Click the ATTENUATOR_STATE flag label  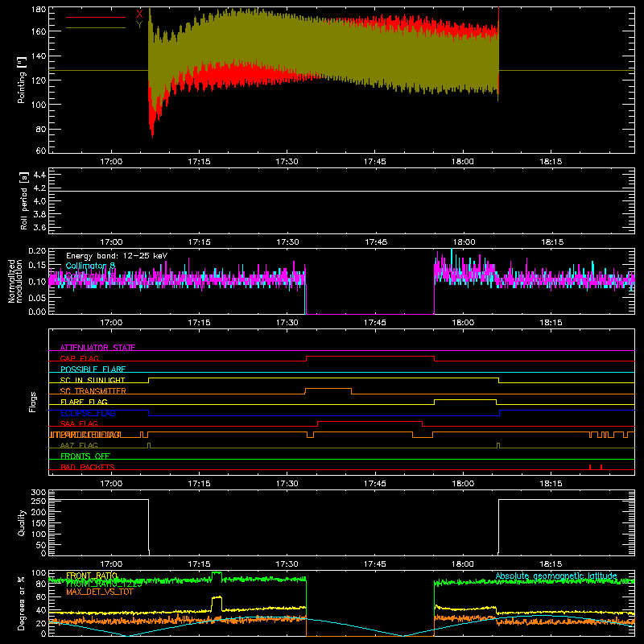tap(97, 348)
